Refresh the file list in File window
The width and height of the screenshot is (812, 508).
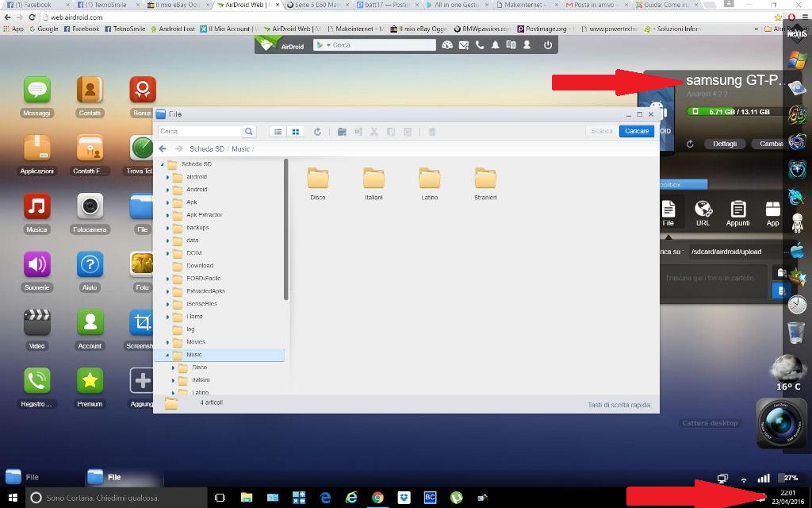click(x=317, y=132)
